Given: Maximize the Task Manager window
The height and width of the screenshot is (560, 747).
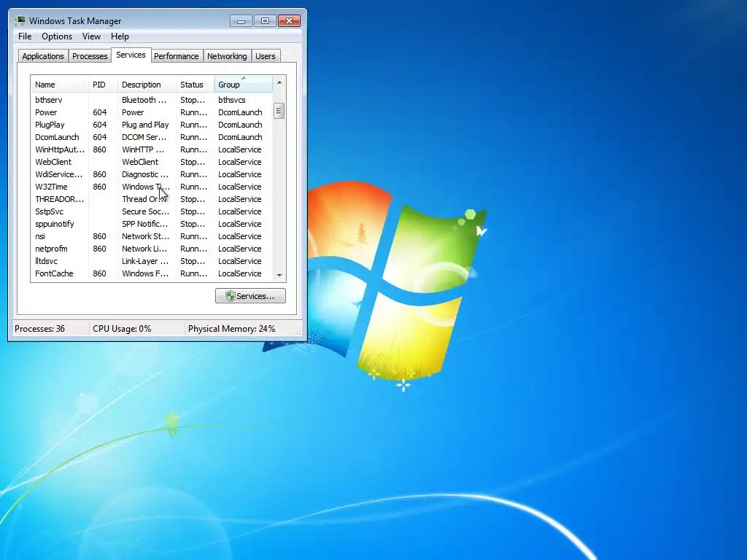Looking at the screenshot, I should point(265,21).
